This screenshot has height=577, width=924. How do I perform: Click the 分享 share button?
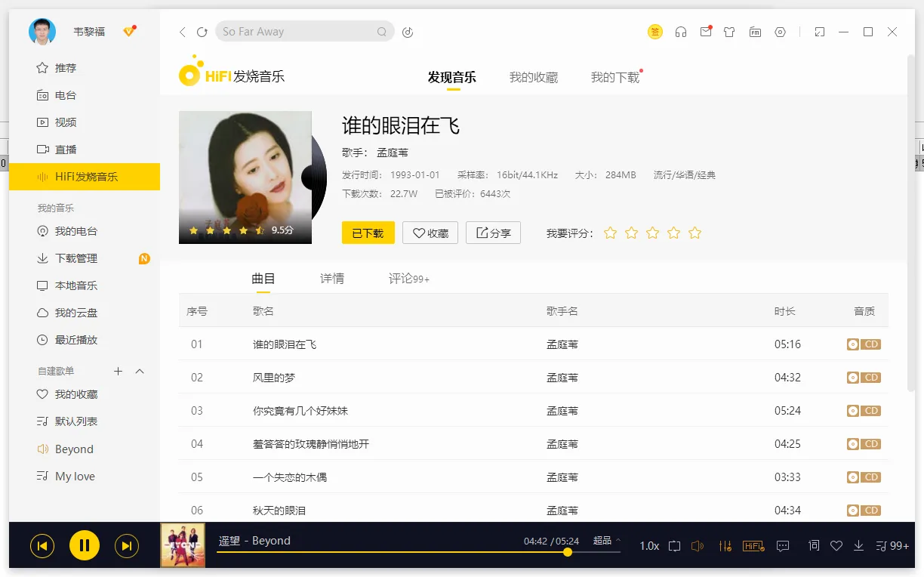click(x=493, y=233)
